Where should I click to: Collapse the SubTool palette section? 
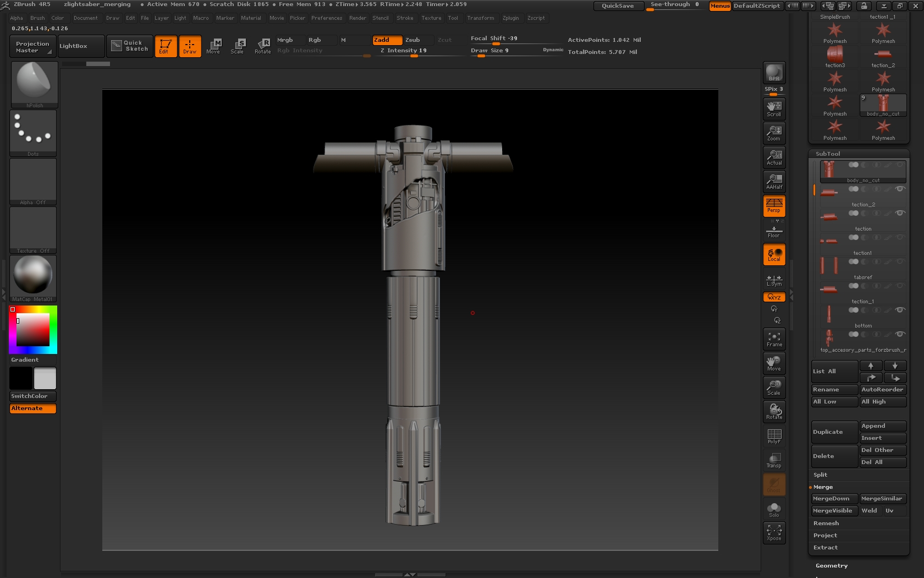click(x=828, y=154)
